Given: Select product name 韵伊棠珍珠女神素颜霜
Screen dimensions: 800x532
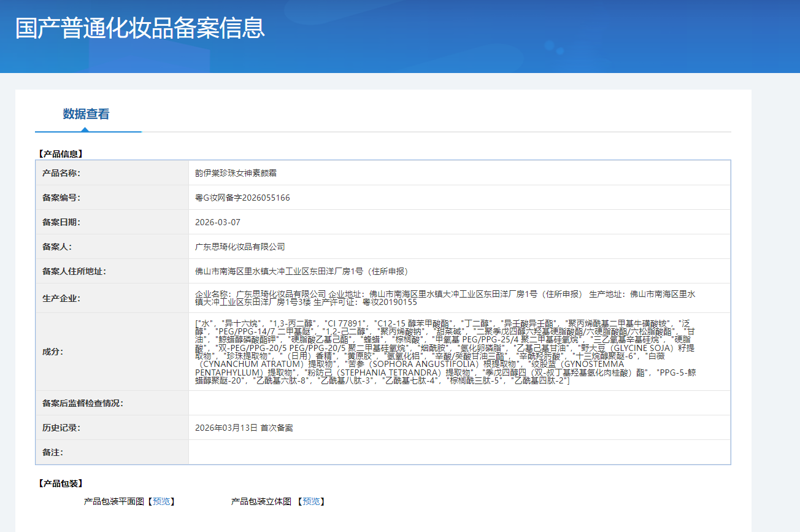Looking at the screenshot, I should pyautogui.click(x=236, y=173).
